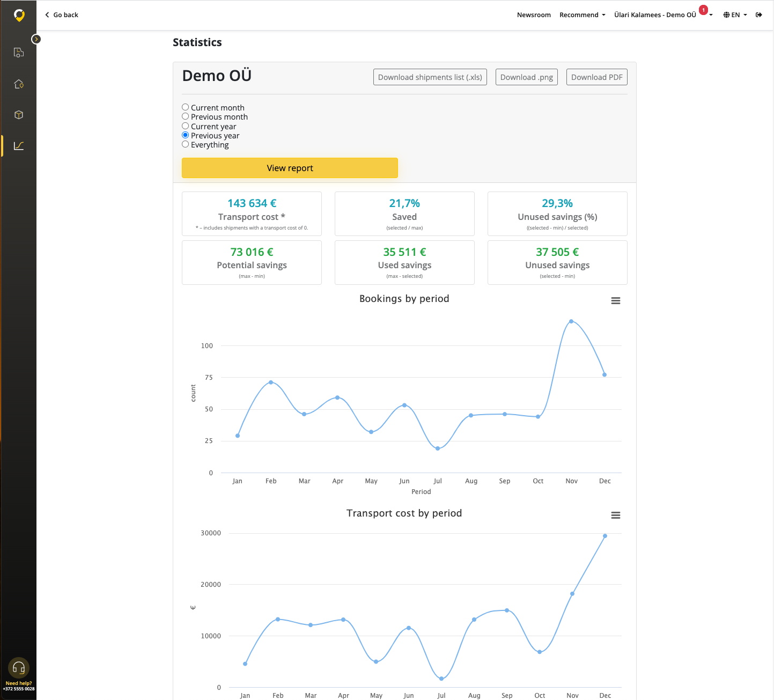The image size is (774, 700).
Task: Click Download shipments list (.xls) button
Action: click(430, 77)
